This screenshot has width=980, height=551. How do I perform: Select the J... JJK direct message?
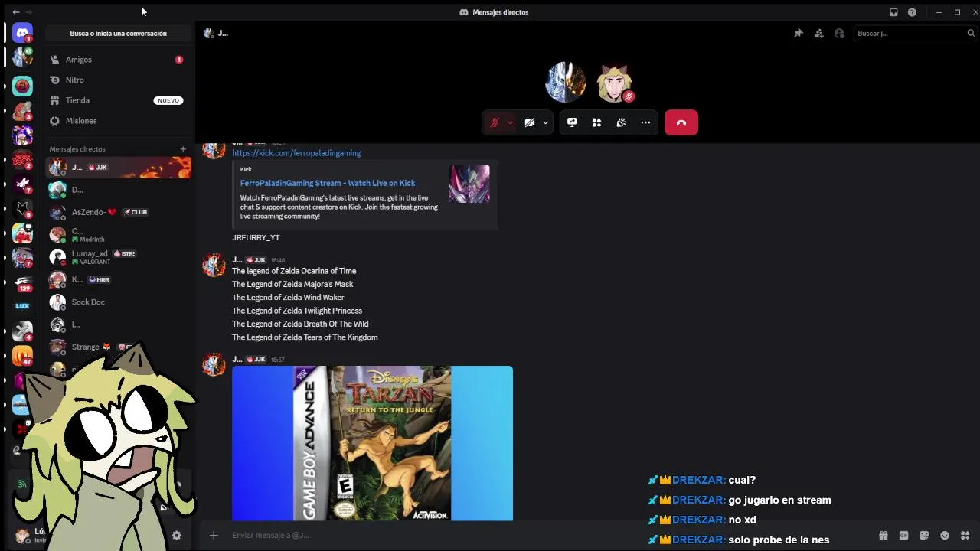pyautogui.click(x=118, y=167)
